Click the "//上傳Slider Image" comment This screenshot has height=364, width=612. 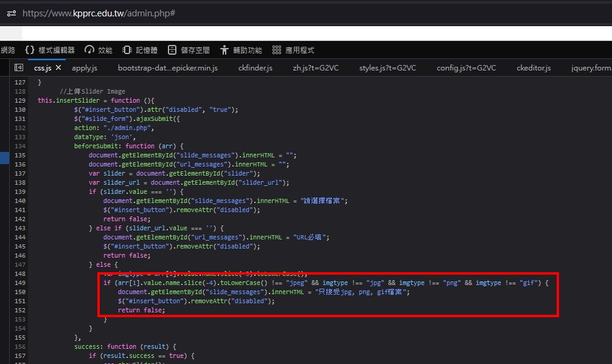coord(92,91)
